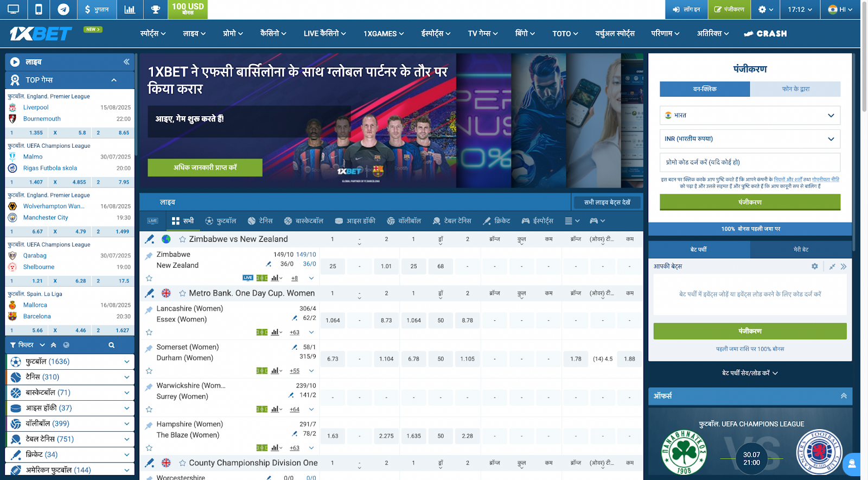Open the trophy icon in top bar

coord(156,9)
